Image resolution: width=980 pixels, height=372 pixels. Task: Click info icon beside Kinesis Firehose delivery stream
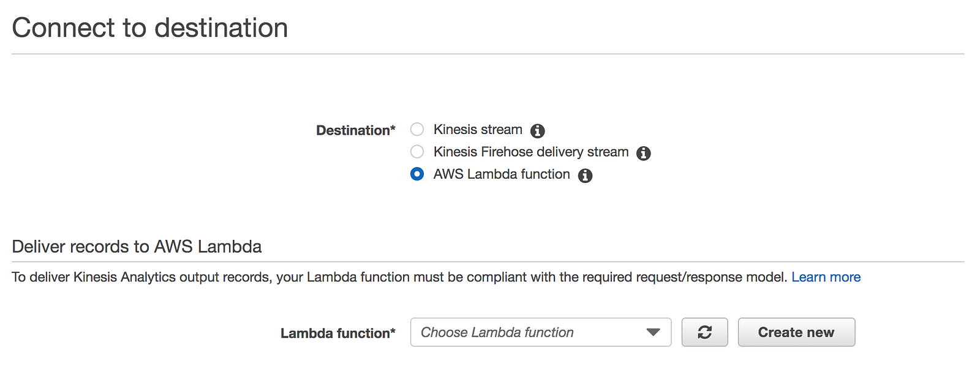(x=643, y=153)
